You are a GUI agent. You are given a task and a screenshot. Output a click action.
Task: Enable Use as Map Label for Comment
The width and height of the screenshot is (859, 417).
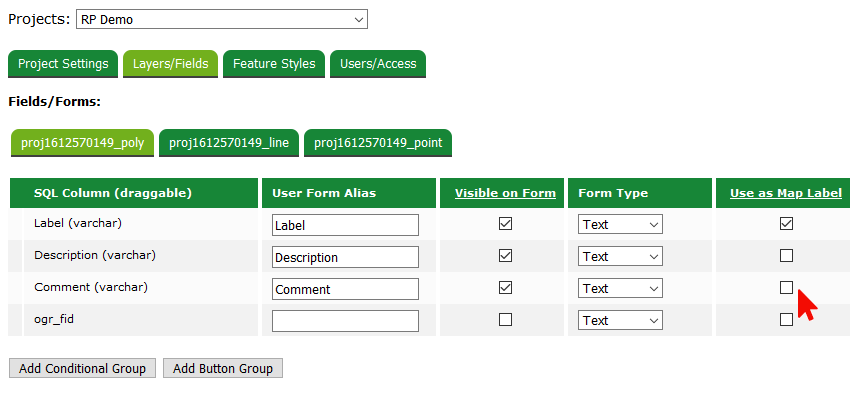tap(786, 288)
